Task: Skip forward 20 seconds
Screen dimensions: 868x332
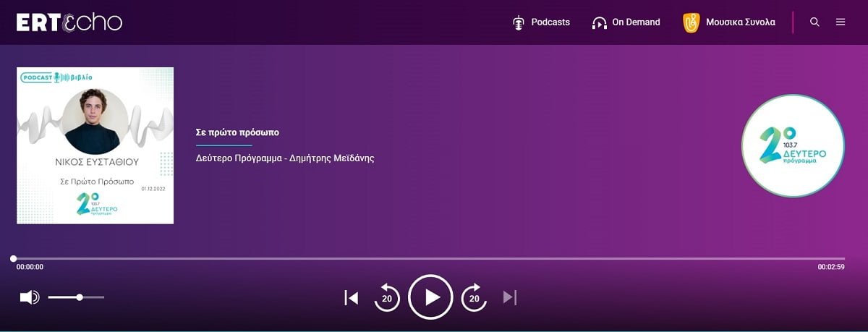Action: click(x=475, y=297)
